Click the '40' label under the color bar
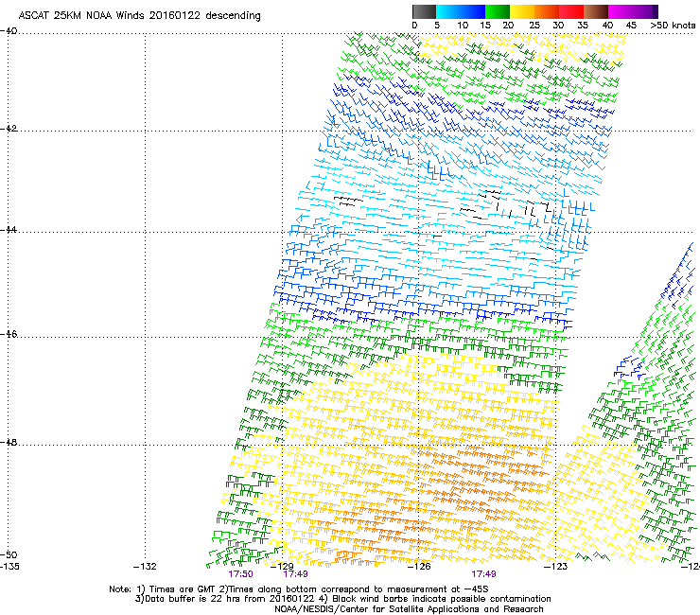700x615 pixels. 607,26
